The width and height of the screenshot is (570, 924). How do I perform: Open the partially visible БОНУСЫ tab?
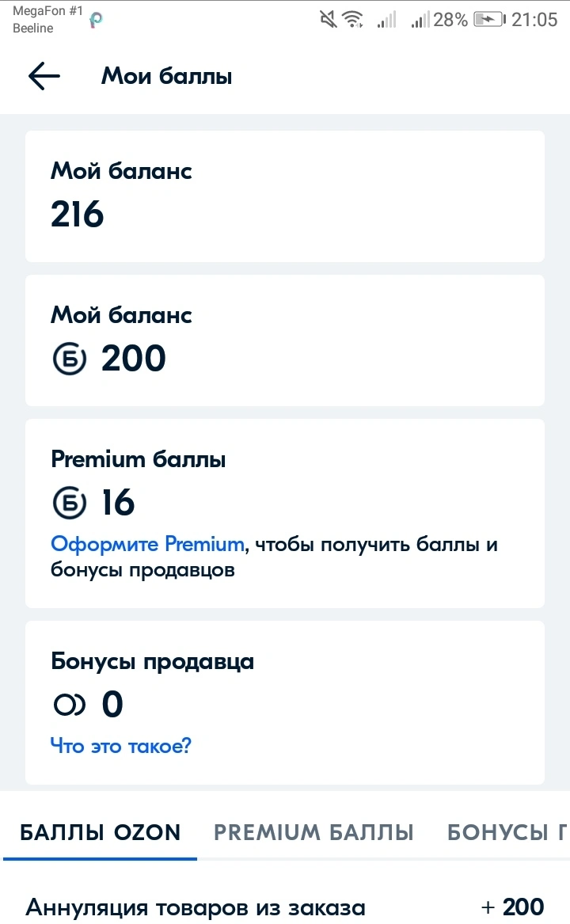(507, 832)
